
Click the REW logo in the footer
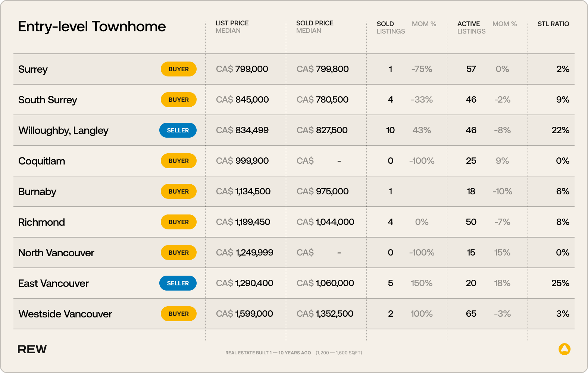point(32,349)
